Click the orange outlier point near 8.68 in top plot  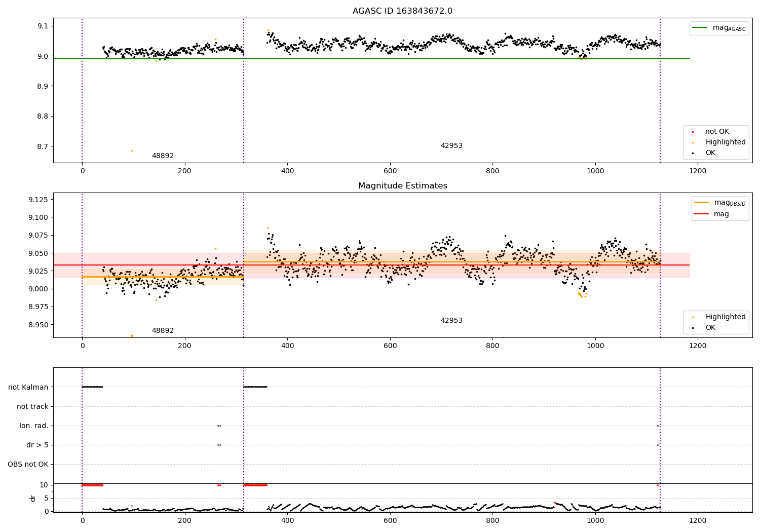[132, 150]
